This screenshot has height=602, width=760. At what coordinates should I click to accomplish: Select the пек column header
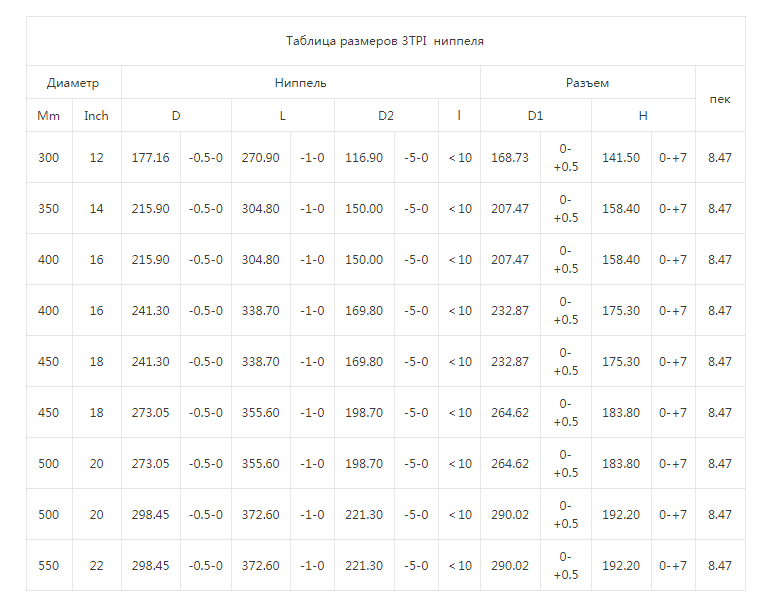pos(720,99)
